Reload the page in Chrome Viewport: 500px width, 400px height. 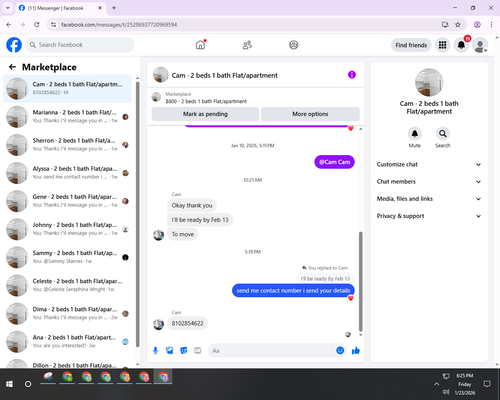[37, 24]
